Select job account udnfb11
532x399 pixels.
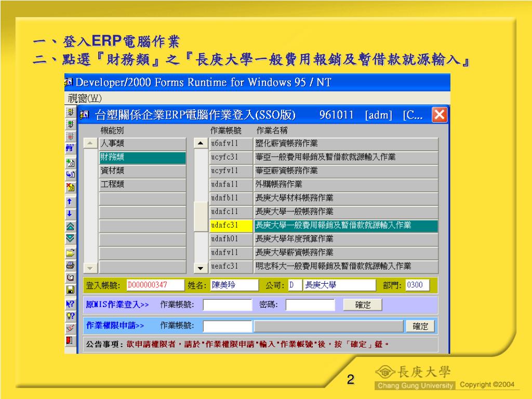coord(231,198)
